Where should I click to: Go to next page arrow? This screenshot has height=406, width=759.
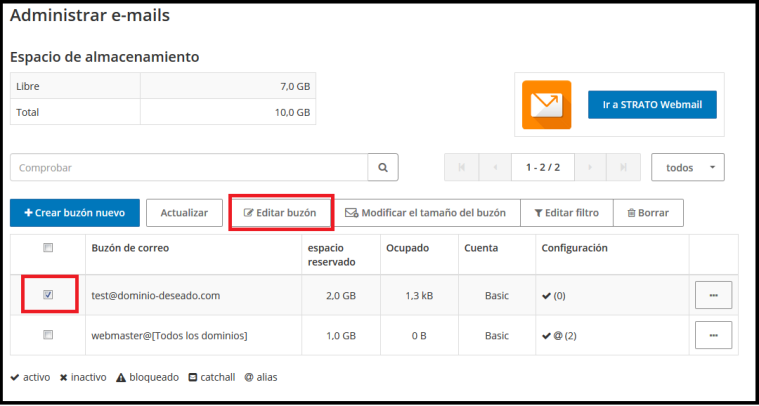pyautogui.click(x=591, y=168)
